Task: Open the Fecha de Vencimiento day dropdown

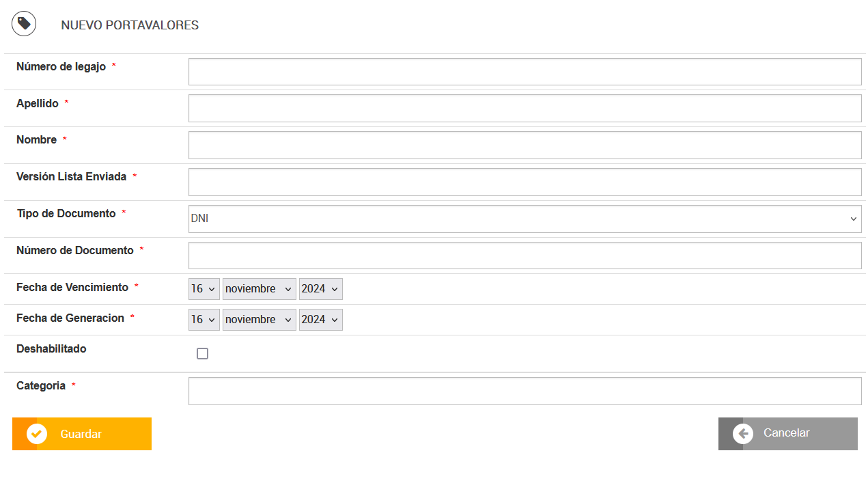Action: 204,289
